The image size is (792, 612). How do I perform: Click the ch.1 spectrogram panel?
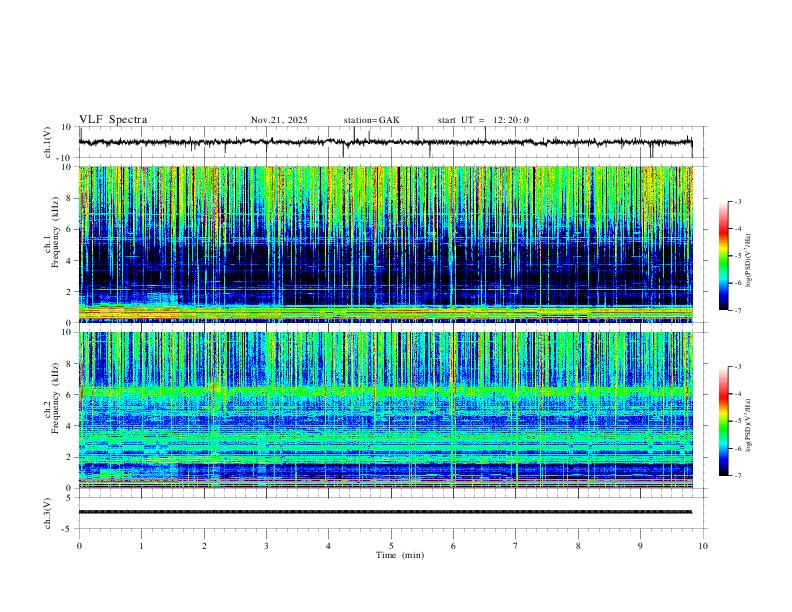coord(385,244)
